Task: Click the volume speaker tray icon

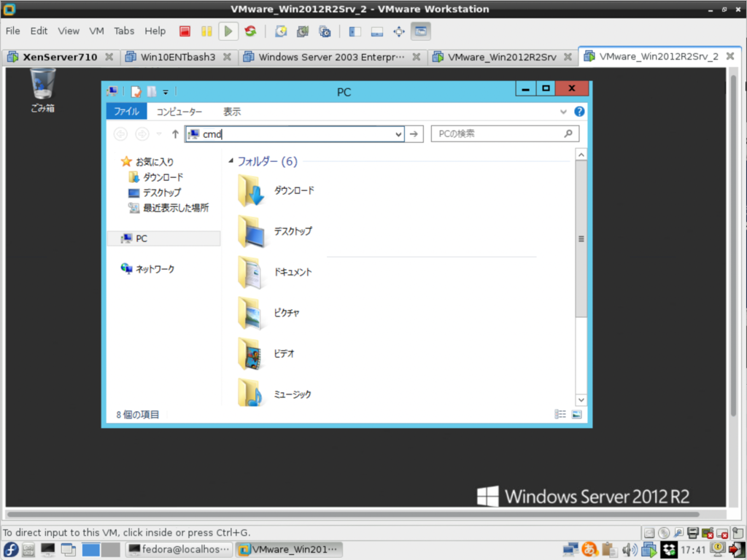Action: tap(630, 550)
